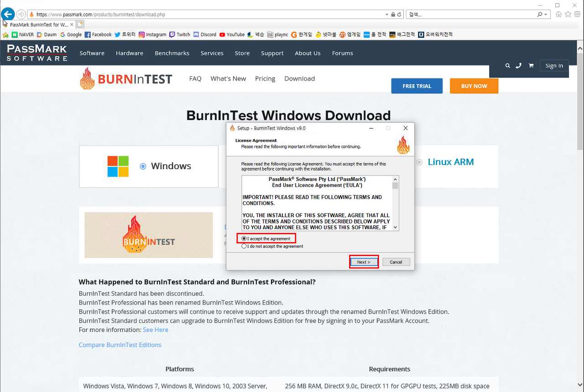Select the Windows platform radio button
The image size is (584, 392).
[143, 166]
